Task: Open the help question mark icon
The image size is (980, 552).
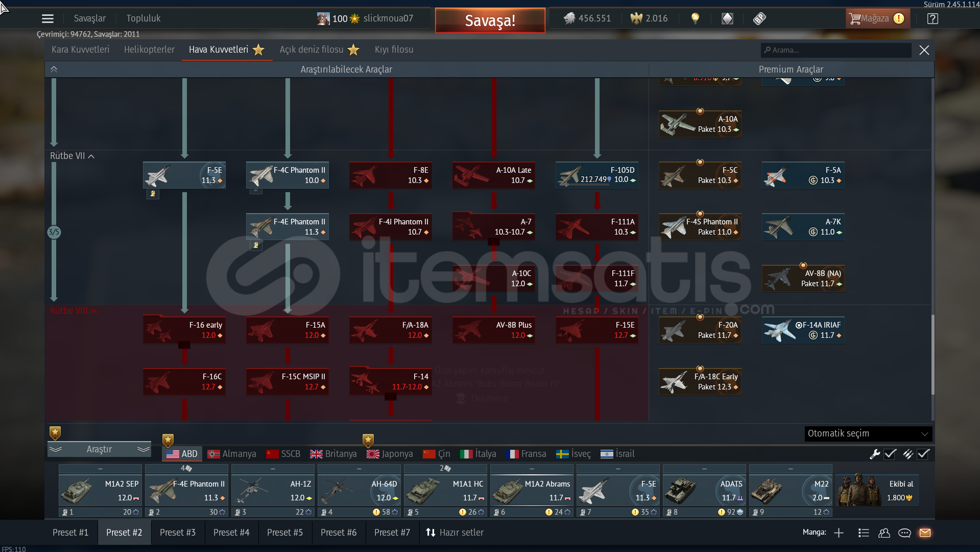Action: click(x=933, y=19)
